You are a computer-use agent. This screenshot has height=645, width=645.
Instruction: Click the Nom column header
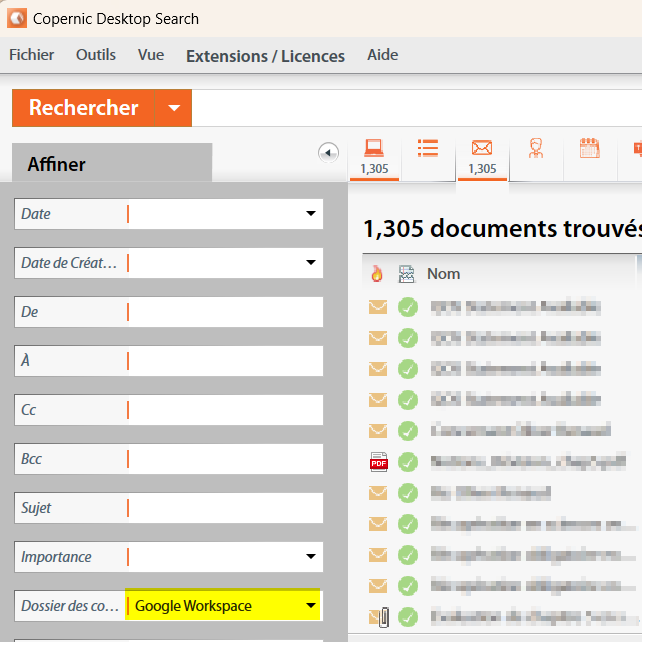(x=443, y=273)
